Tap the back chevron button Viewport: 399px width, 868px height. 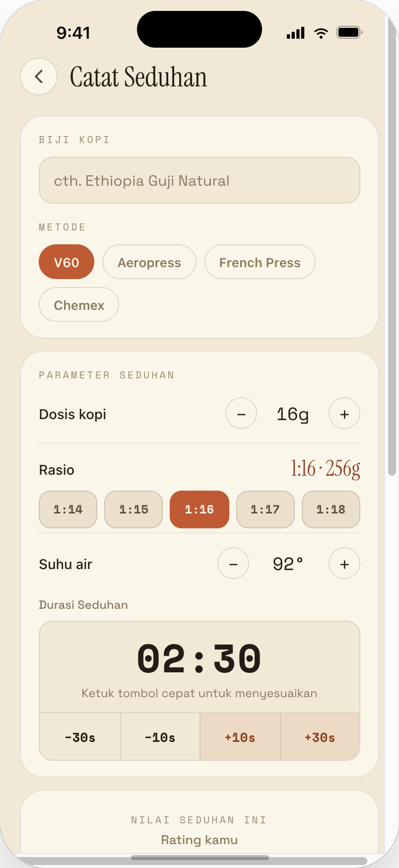pyautogui.click(x=39, y=76)
